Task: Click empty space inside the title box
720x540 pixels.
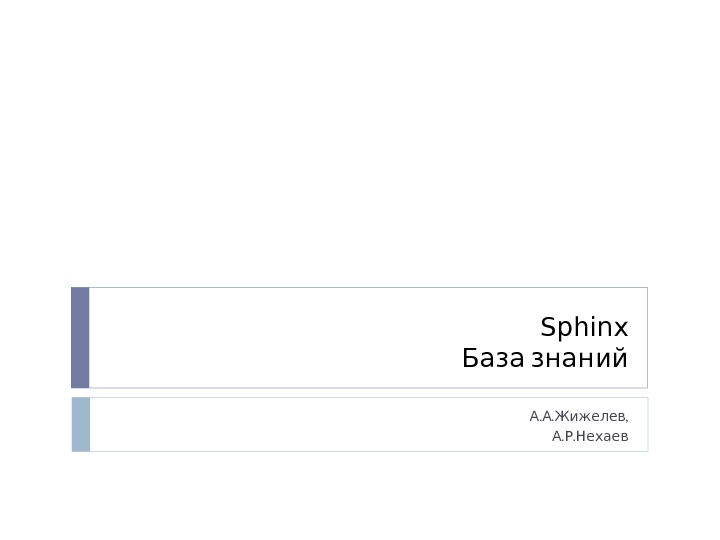Action: [270, 337]
